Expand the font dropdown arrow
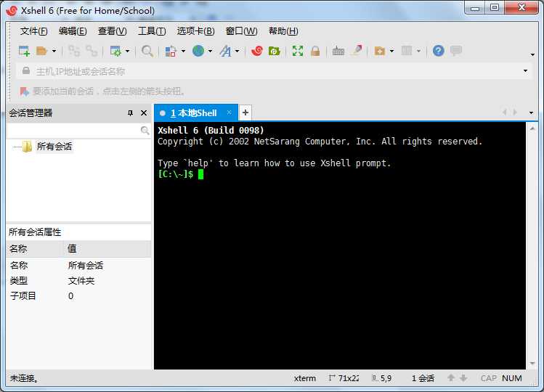544x392 pixels. coord(238,51)
